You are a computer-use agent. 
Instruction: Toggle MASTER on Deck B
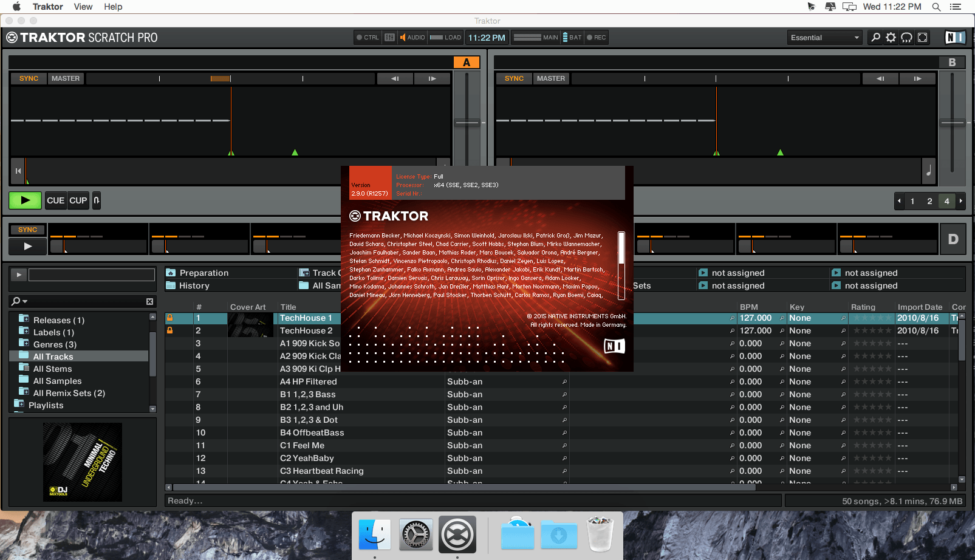pyautogui.click(x=550, y=78)
